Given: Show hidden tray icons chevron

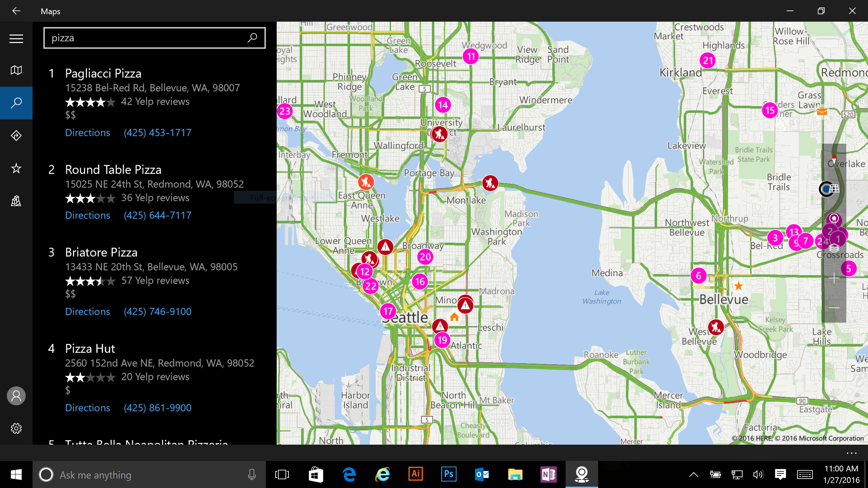Looking at the screenshot, I should click(693, 474).
